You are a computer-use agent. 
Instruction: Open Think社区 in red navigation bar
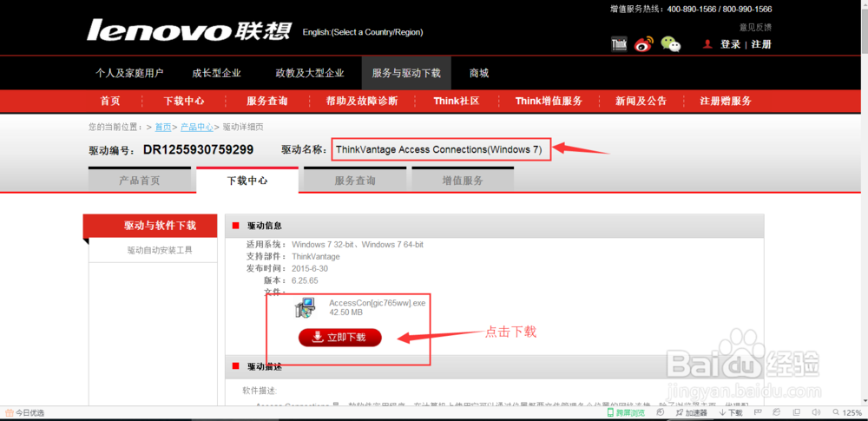click(457, 101)
